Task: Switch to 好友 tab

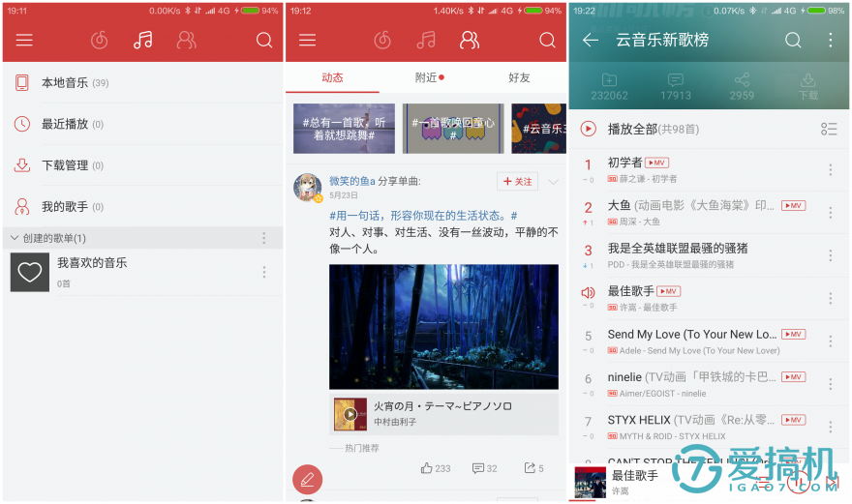Action: (x=519, y=77)
